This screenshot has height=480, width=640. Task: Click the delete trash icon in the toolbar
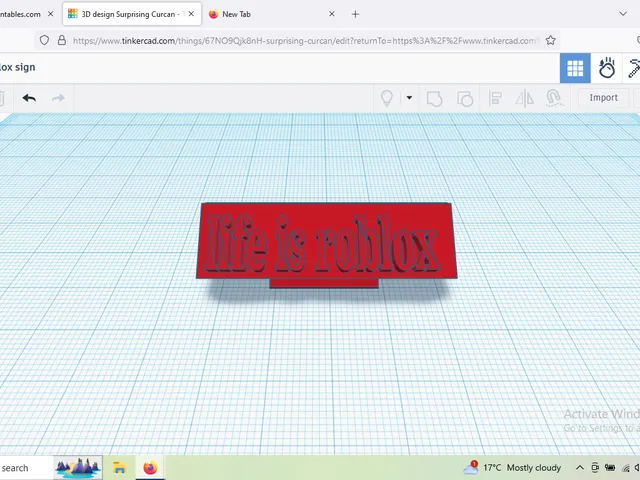point(2,98)
